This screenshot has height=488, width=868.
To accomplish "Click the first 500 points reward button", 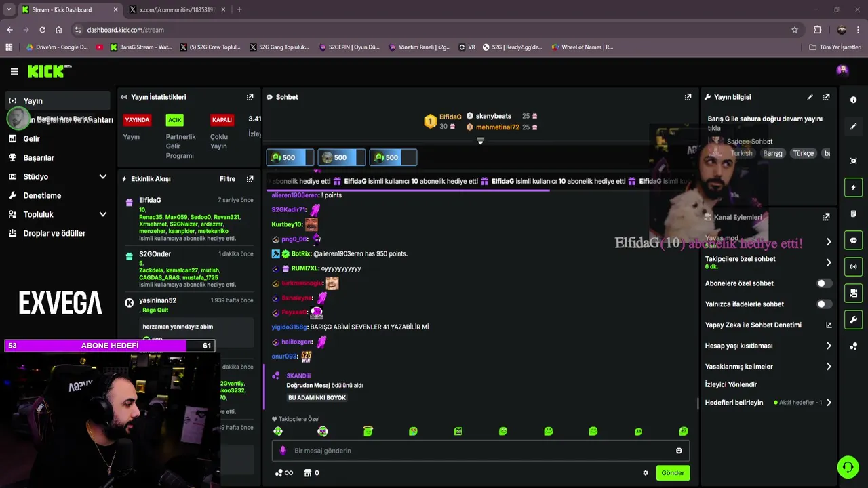I will (x=290, y=157).
